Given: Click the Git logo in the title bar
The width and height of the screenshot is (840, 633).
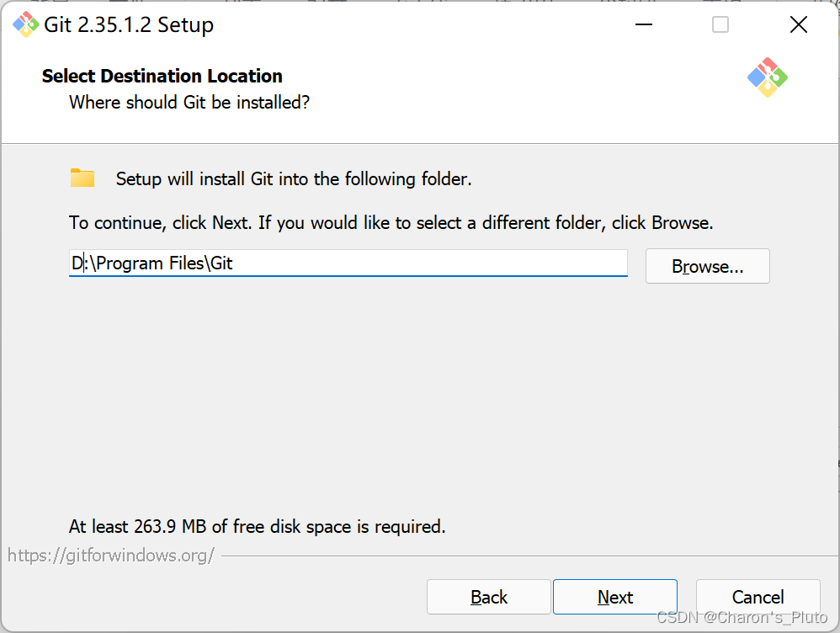Looking at the screenshot, I should click(26, 25).
